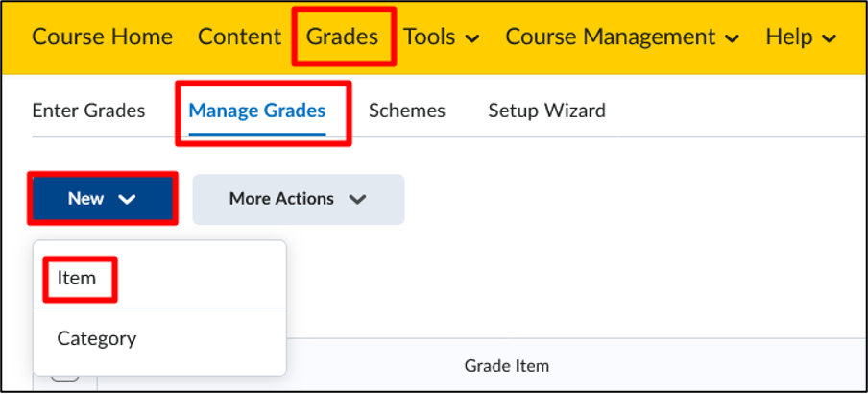This screenshot has width=868, height=394.
Task: Open the Content page
Action: 240,37
